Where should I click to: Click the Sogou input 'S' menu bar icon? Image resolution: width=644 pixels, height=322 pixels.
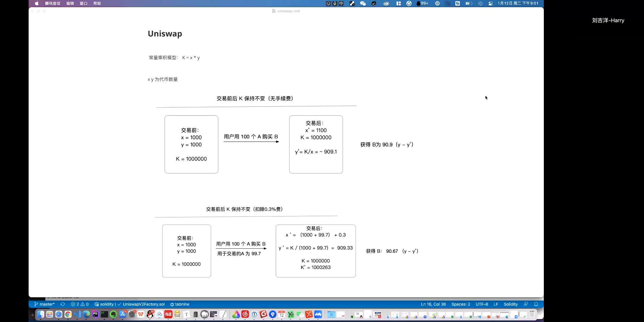(457, 4)
